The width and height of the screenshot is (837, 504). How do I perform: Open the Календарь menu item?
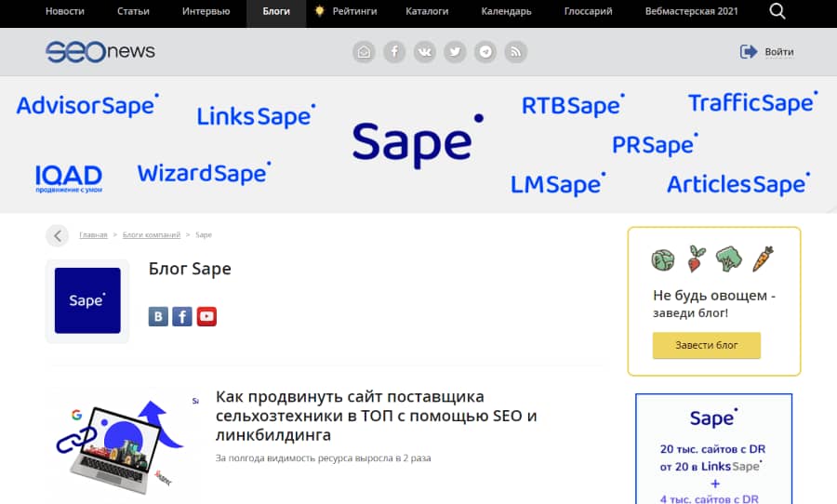[x=506, y=11]
